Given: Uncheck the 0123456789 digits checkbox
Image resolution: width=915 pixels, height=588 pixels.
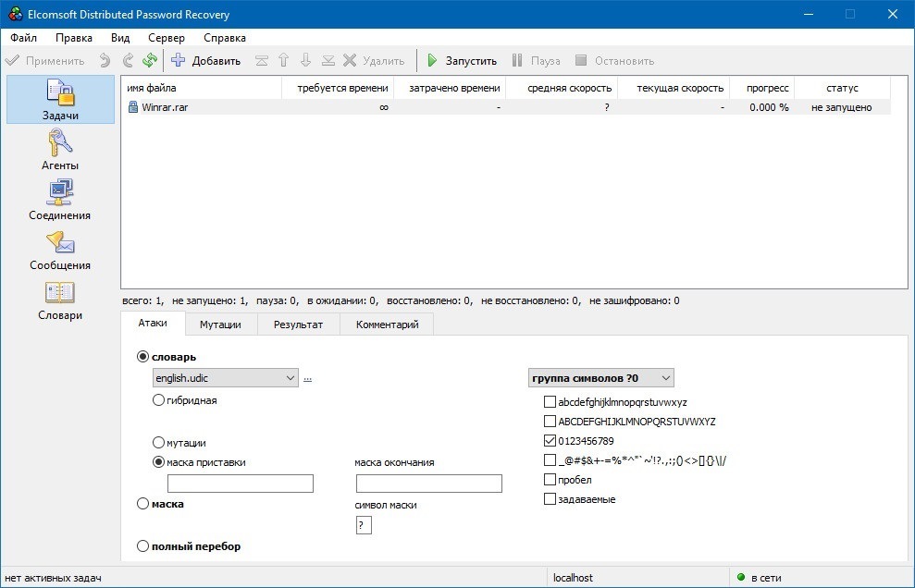Looking at the screenshot, I should (x=550, y=441).
